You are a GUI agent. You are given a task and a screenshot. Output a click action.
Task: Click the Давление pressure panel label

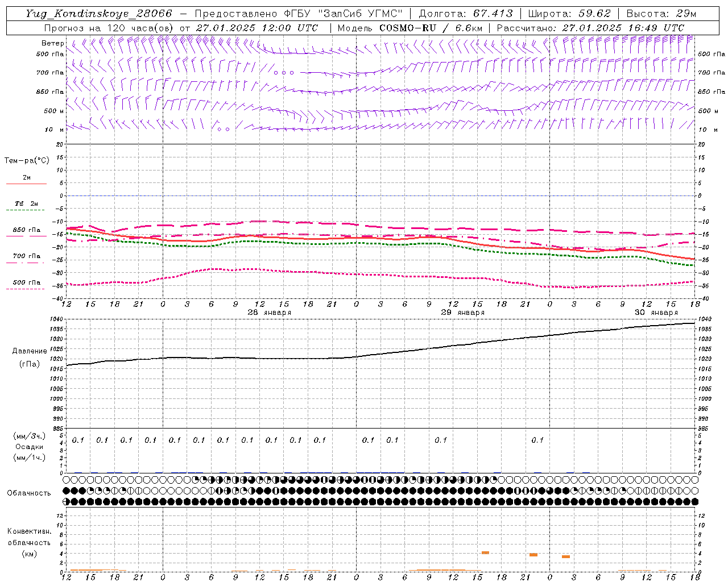click(30, 351)
